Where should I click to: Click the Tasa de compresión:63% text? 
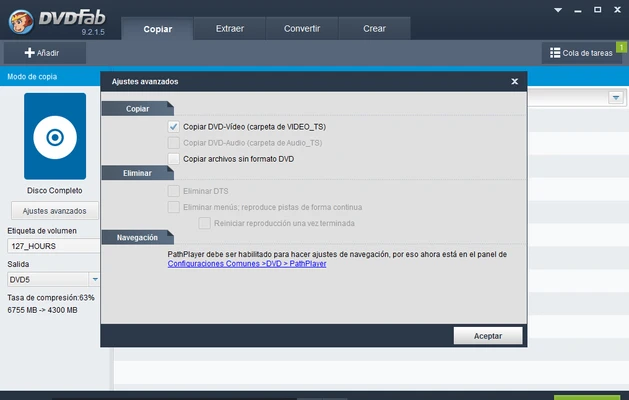point(51,298)
